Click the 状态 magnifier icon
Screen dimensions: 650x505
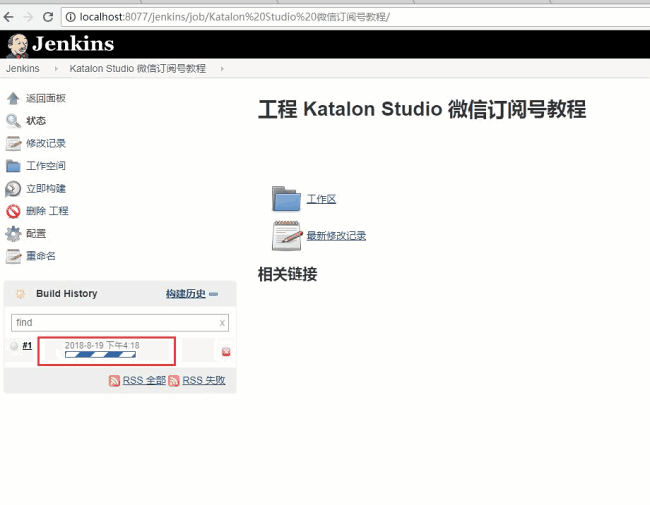(x=13, y=121)
